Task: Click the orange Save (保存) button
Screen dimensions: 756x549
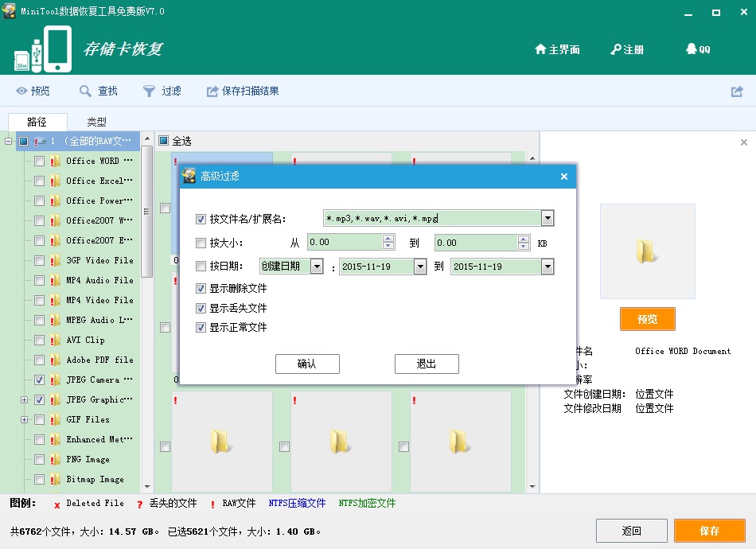Action: [x=710, y=531]
